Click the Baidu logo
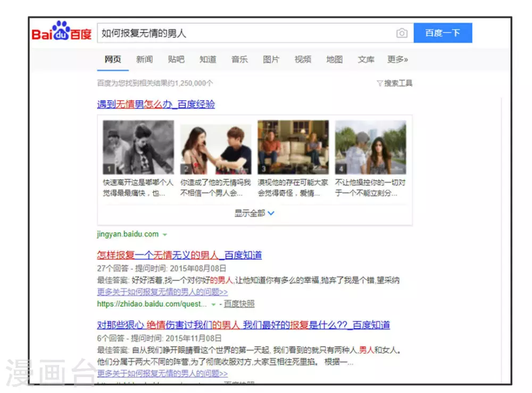 (62, 32)
